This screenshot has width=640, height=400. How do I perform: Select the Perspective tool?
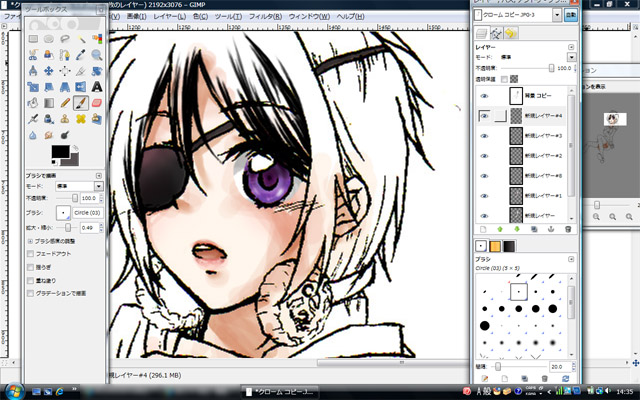65,87
